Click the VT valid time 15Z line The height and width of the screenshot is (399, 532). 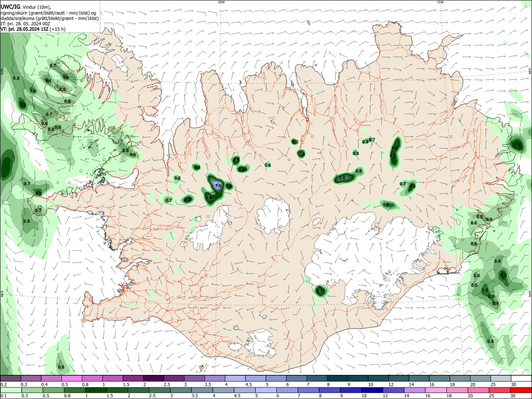(33, 29)
